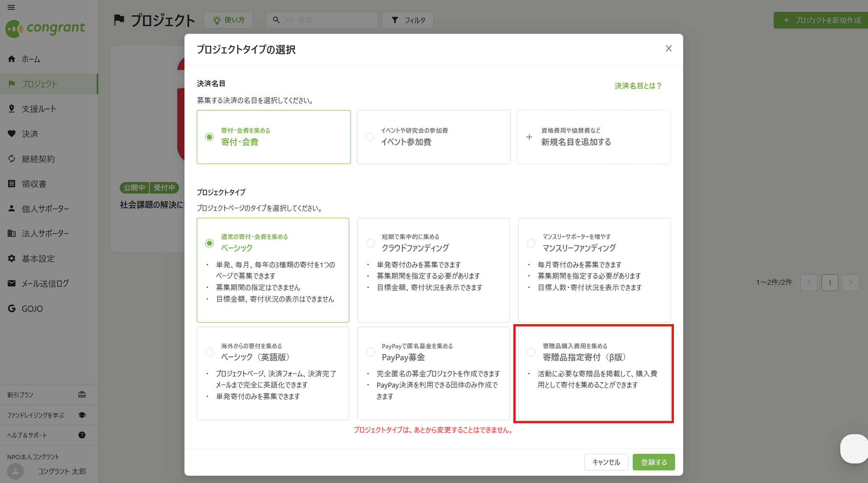868x483 pixels.
Task: Open the 決済名目とは? link
Action: tap(638, 86)
